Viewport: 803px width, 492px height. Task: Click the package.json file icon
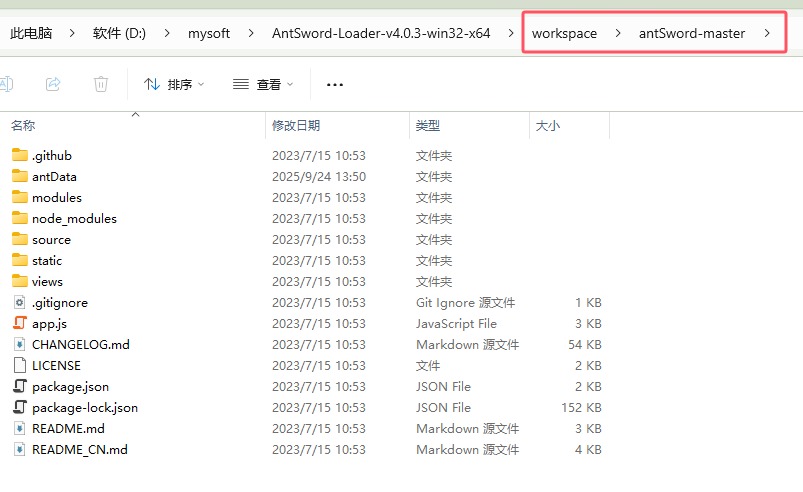(19, 386)
